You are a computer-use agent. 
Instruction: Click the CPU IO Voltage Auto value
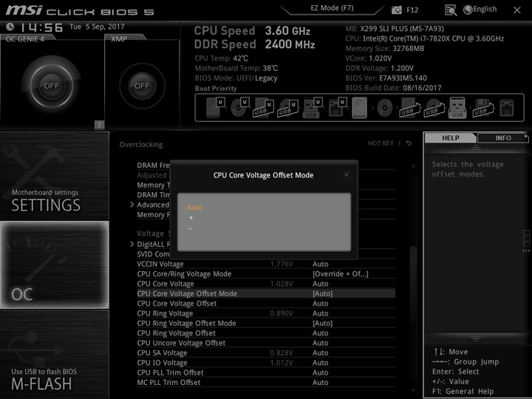[x=320, y=362]
